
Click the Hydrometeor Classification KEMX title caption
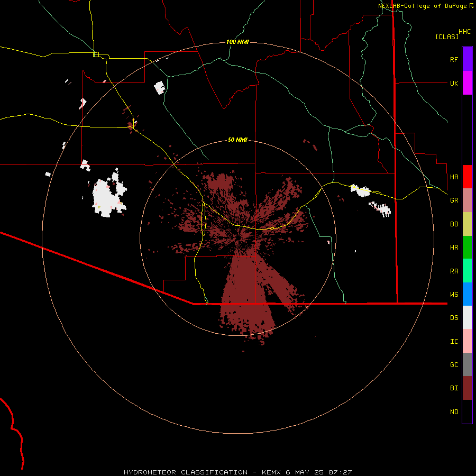[x=237, y=472]
